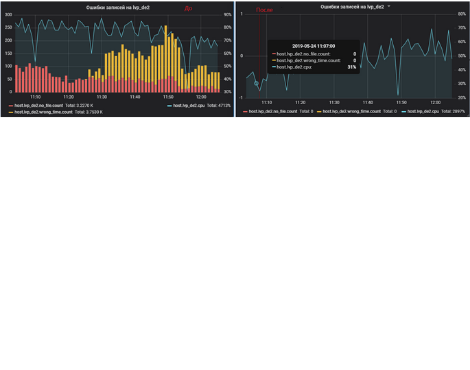This screenshot has height=370, width=470.
Task: Toggle wrong_time.count series in right panel legend
Action: tap(352, 112)
